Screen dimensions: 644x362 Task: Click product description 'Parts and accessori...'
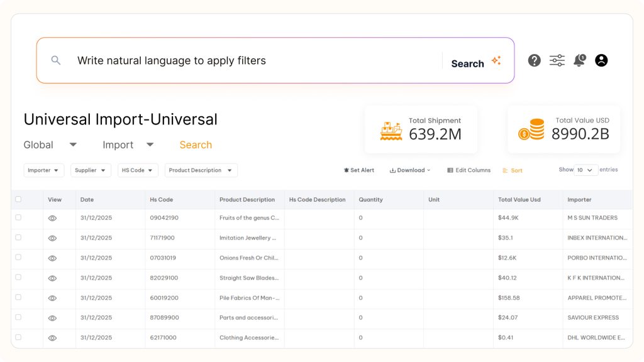point(248,317)
